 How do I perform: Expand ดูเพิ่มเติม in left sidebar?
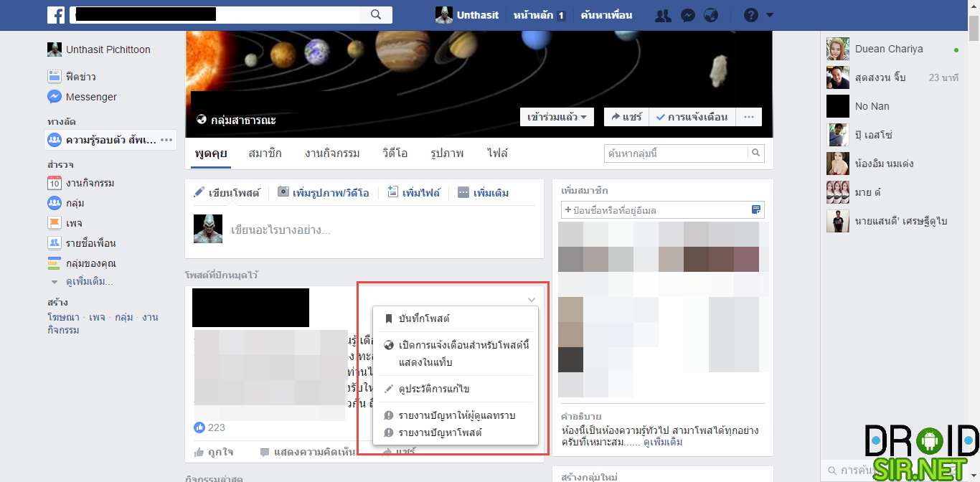point(89,282)
